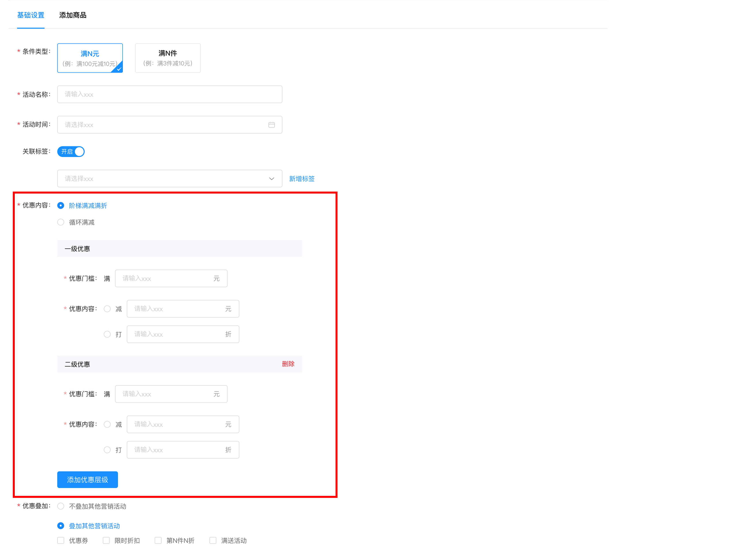Expand the 关联标签 dropdown chevron
This screenshot has height=560, width=751.
click(x=271, y=179)
